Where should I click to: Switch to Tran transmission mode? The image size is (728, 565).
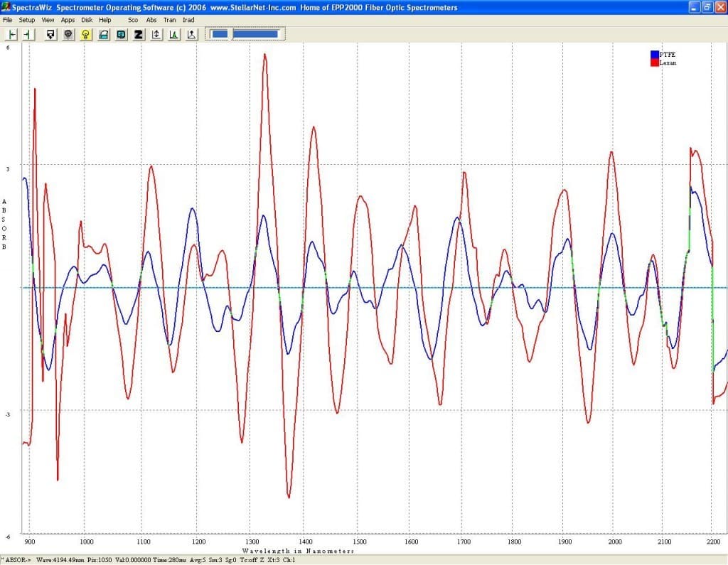(x=170, y=20)
